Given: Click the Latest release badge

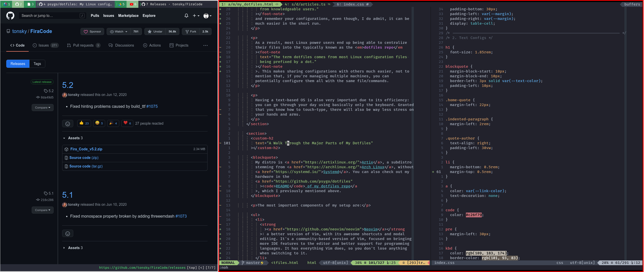Looking at the screenshot, I should 42,82.
